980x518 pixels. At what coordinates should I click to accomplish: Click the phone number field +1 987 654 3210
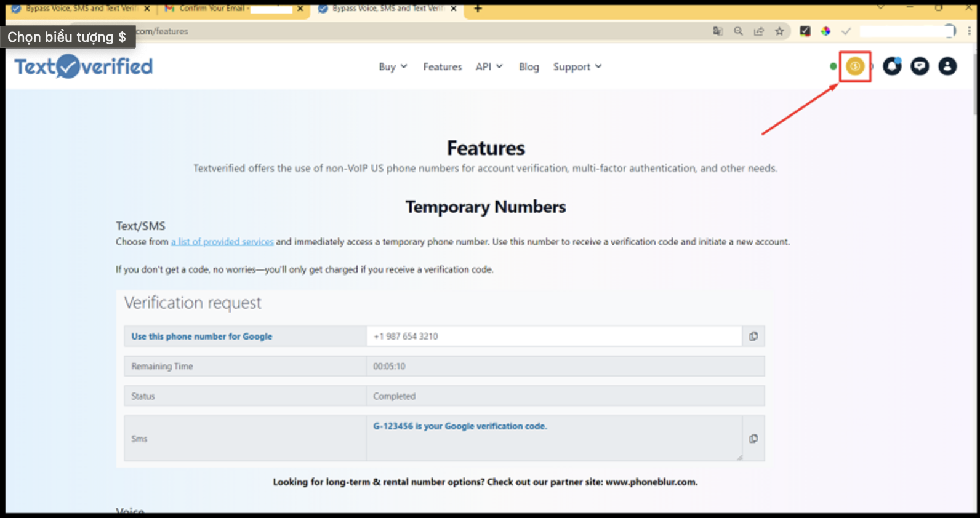point(554,337)
